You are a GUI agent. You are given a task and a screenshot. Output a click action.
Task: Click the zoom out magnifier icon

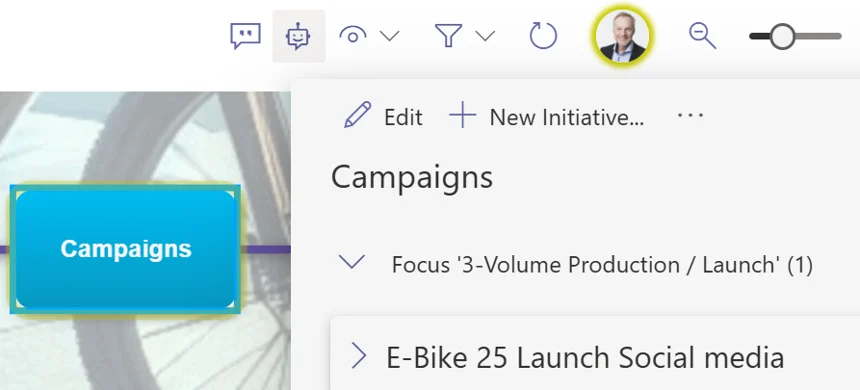703,36
